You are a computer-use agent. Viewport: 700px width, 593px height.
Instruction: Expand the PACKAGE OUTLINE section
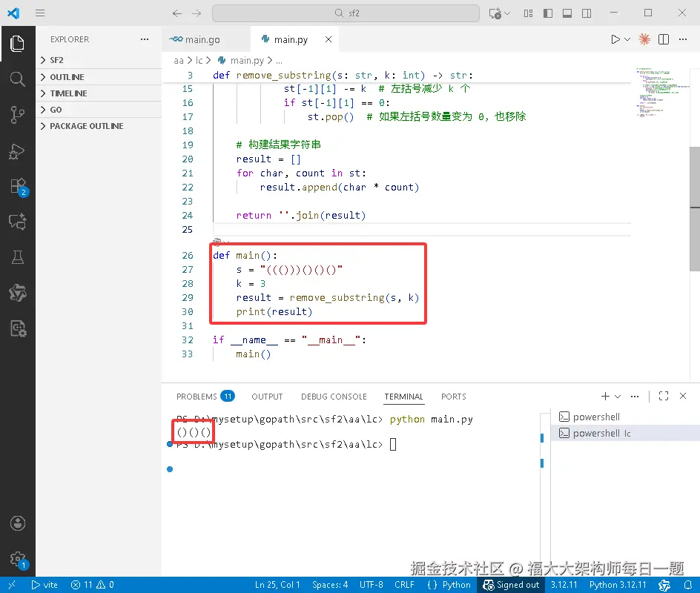pyautogui.click(x=99, y=126)
